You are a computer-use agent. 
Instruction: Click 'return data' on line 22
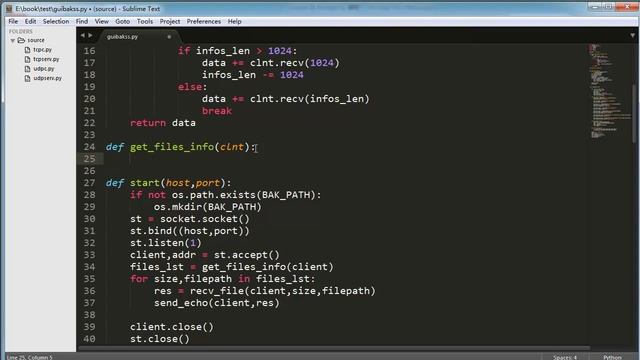coord(163,123)
